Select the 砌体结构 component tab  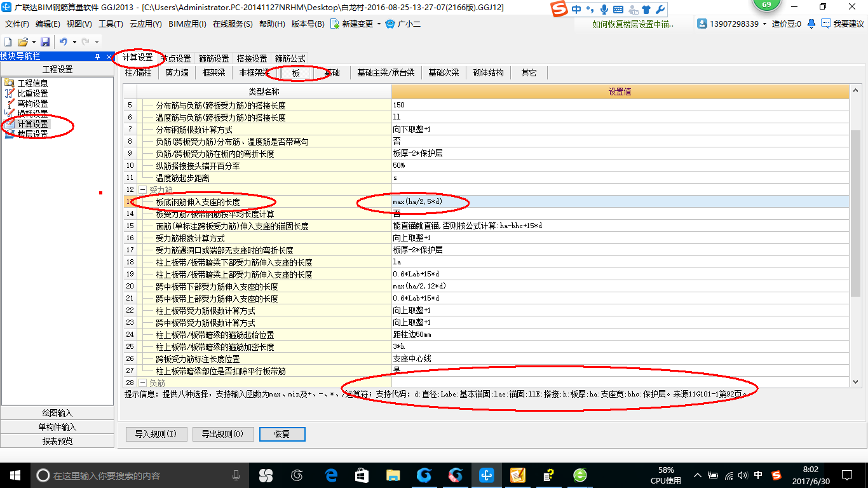click(488, 73)
